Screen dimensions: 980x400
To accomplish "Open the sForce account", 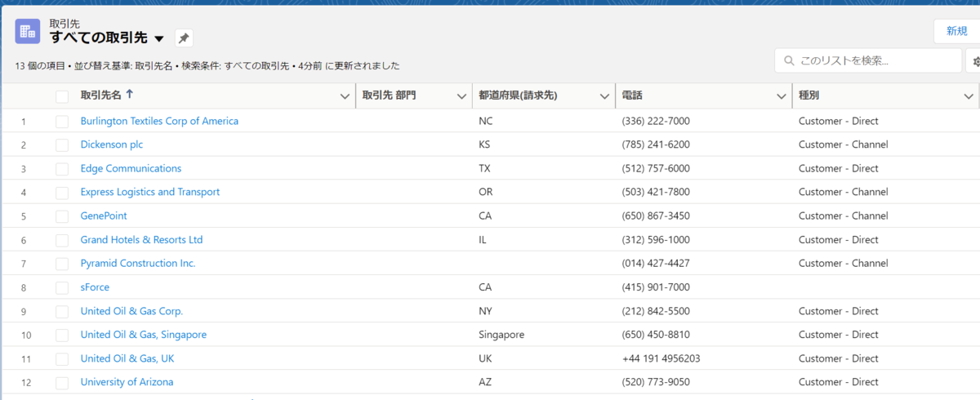I will point(95,287).
